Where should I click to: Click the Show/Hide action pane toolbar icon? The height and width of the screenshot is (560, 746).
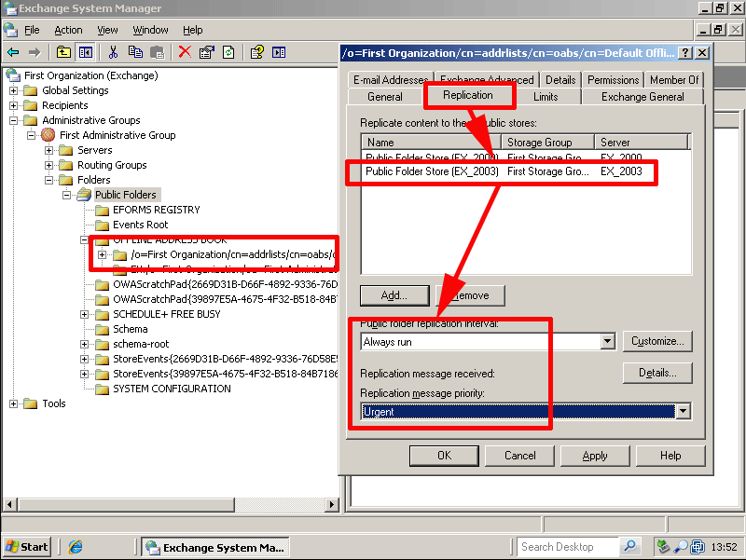point(279,52)
